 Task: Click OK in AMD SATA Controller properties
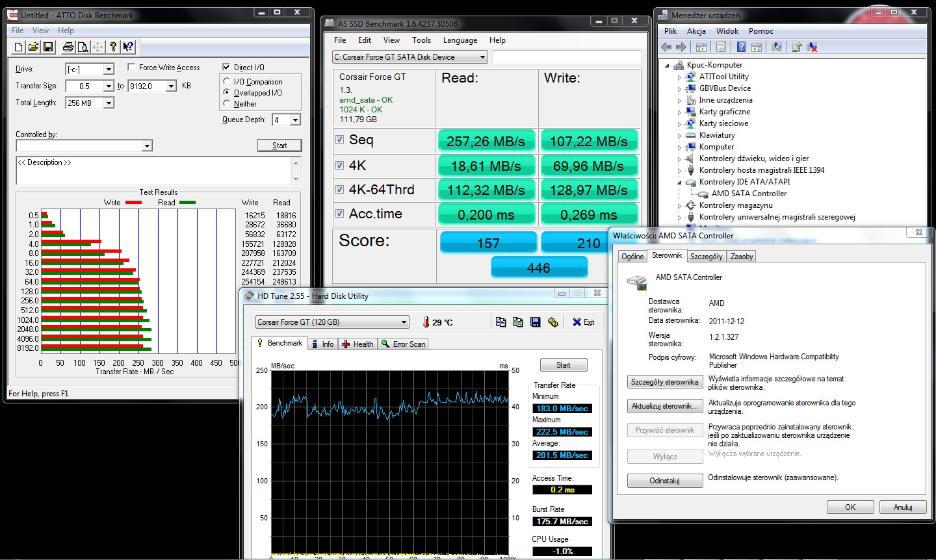tap(850, 507)
